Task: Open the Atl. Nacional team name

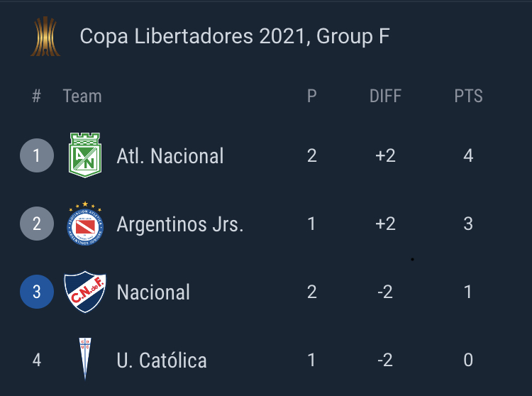Action: coord(170,156)
